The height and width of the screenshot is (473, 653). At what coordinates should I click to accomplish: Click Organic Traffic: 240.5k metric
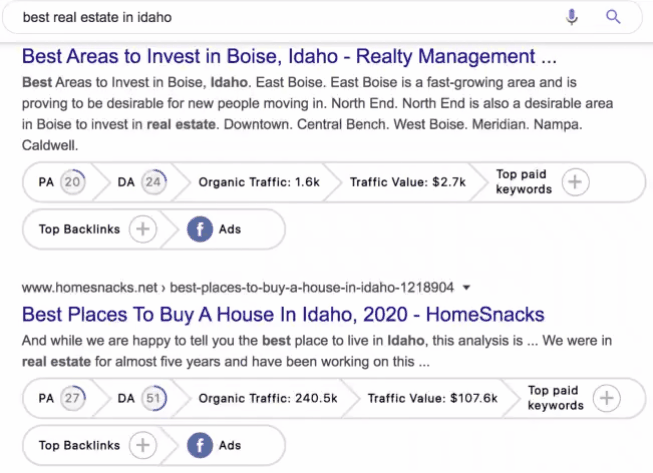[268, 398]
